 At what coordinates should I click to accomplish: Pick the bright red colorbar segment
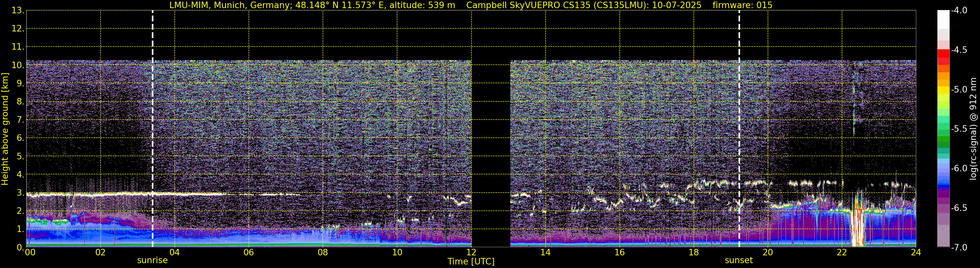click(943, 54)
